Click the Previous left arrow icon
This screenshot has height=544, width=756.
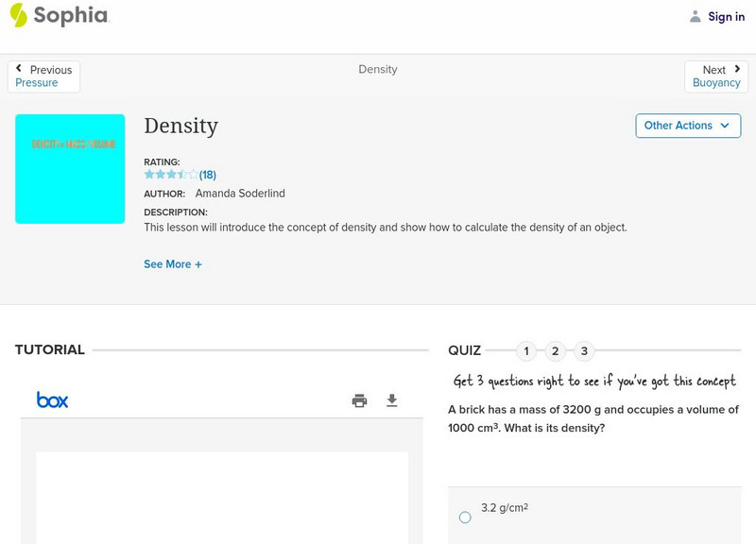pos(19,69)
